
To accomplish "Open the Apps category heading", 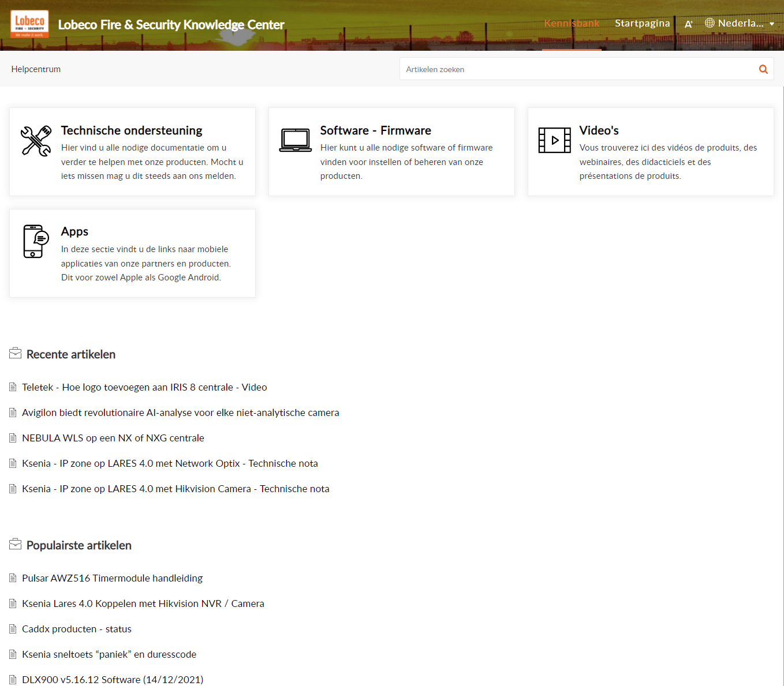I will pos(74,231).
